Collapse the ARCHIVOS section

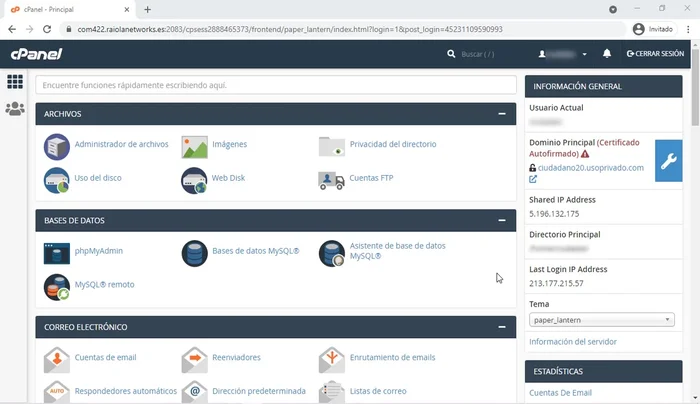502,114
